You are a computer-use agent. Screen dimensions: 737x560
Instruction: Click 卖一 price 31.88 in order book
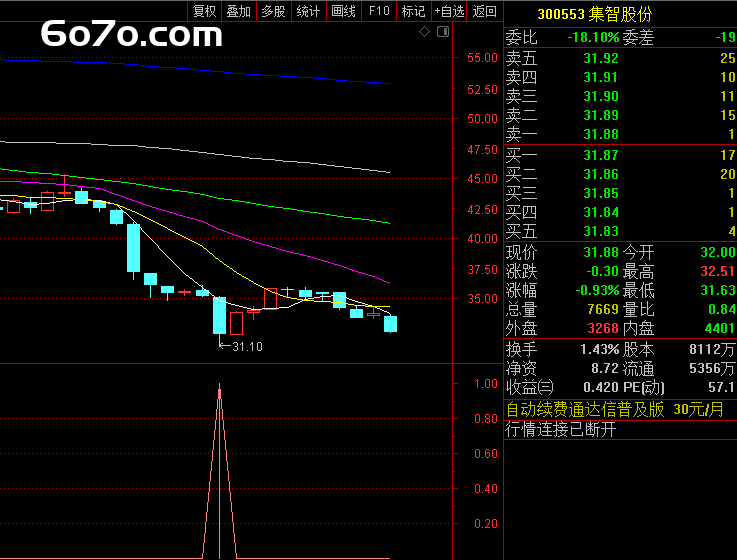601,134
